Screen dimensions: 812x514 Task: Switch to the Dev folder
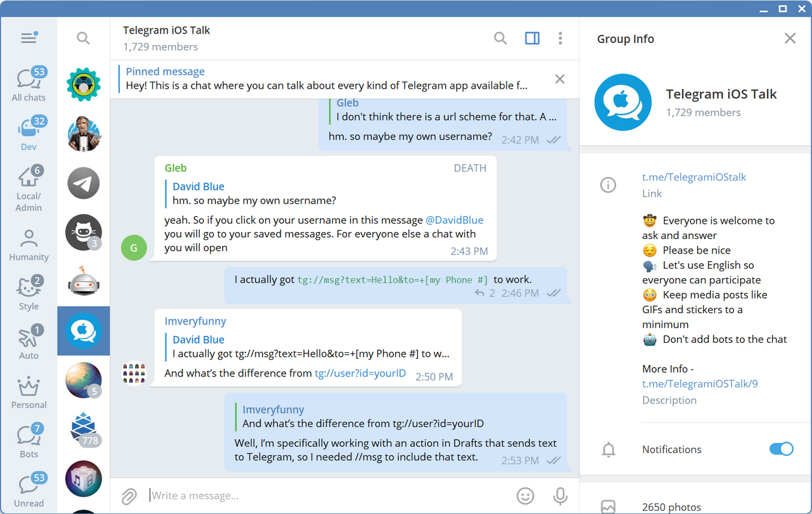29,134
